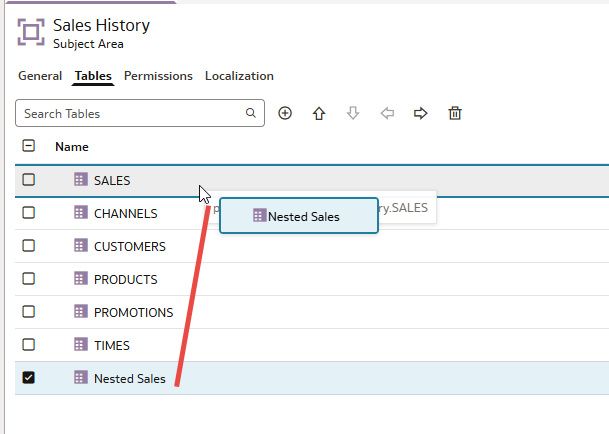Image resolution: width=609 pixels, height=434 pixels.
Task: Check the CUSTOMERS table checkbox
Action: [29, 246]
